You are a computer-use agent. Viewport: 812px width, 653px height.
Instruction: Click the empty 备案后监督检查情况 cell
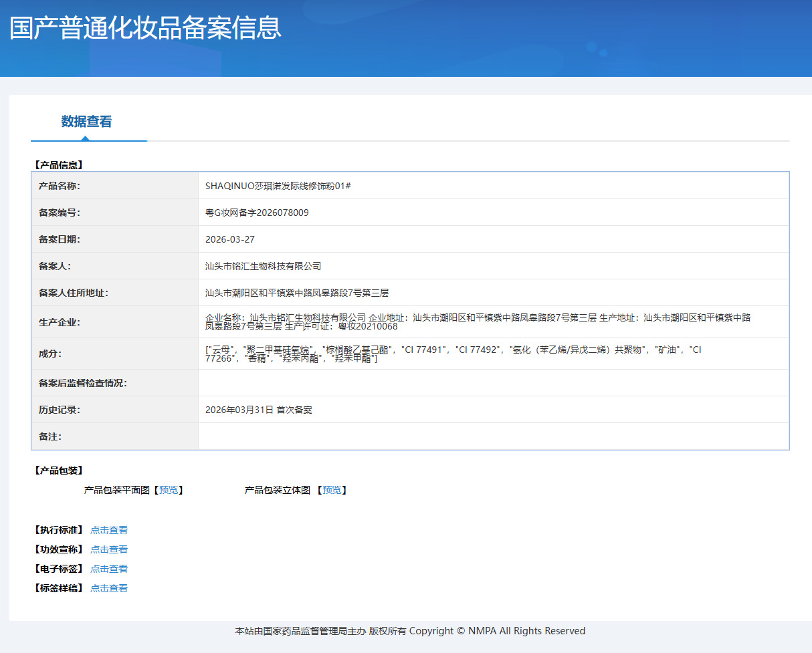[x=494, y=383]
